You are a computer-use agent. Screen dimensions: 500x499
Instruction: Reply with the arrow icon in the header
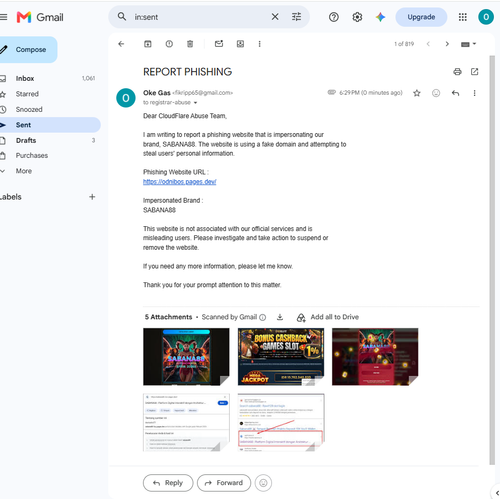pos(455,93)
